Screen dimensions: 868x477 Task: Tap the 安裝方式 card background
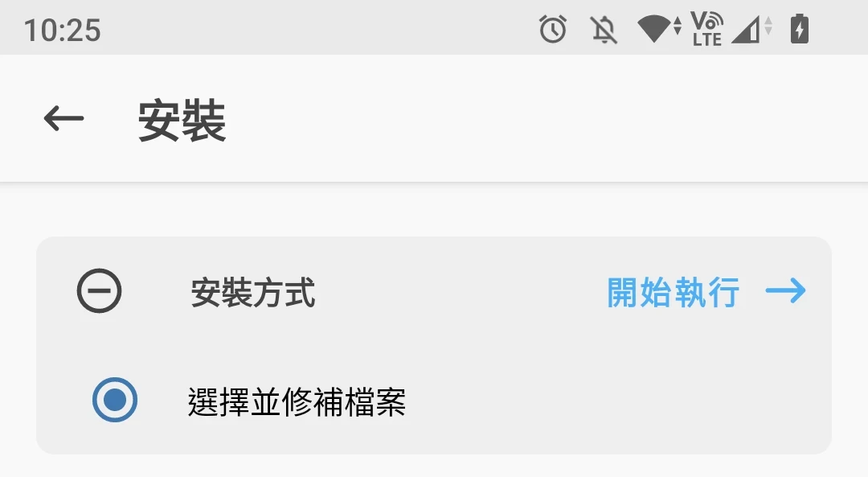coord(434,345)
